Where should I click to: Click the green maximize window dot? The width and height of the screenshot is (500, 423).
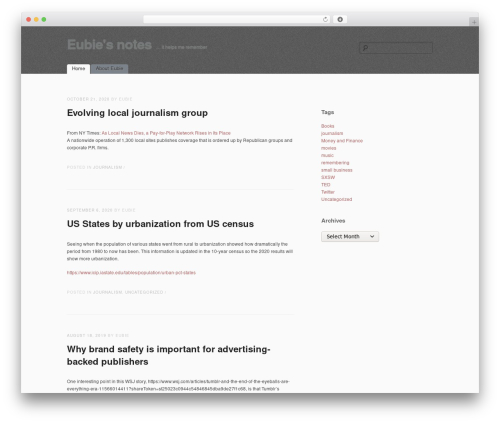pyautogui.click(x=44, y=19)
